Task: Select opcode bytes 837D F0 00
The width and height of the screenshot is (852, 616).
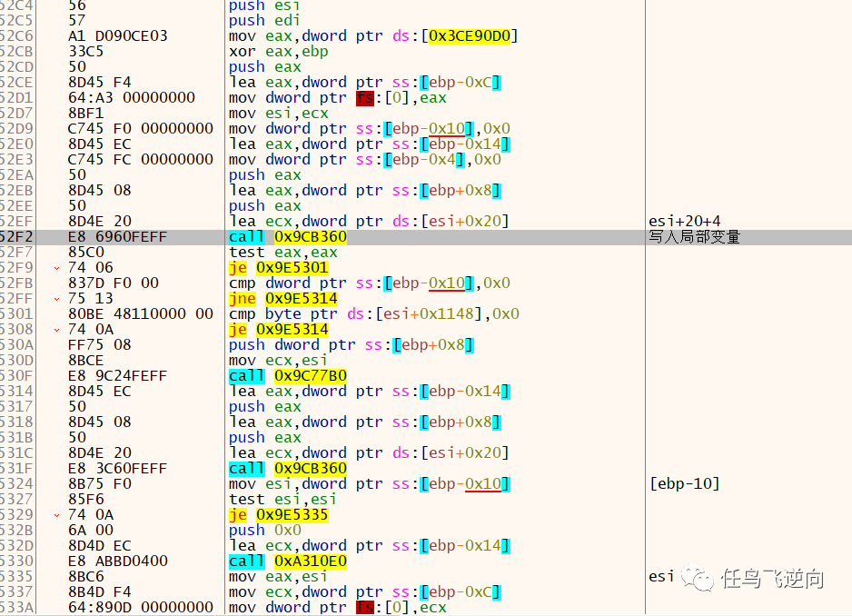Action: coord(114,283)
